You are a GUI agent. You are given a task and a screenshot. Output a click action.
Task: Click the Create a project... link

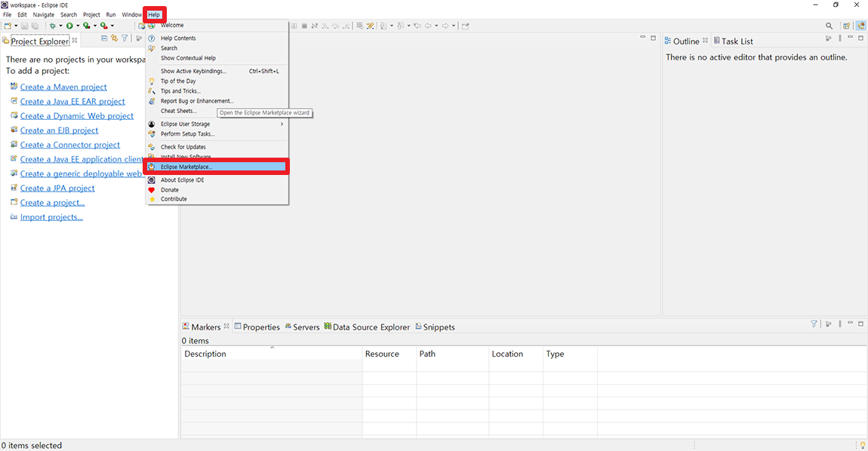(53, 203)
